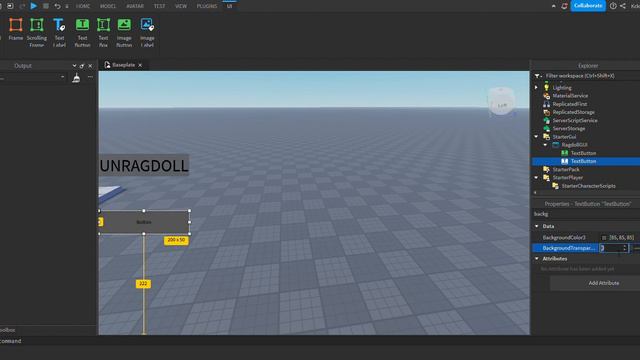The image size is (640, 360).
Task: Collapse the Attributes properties section
Action: coord(537,258)
